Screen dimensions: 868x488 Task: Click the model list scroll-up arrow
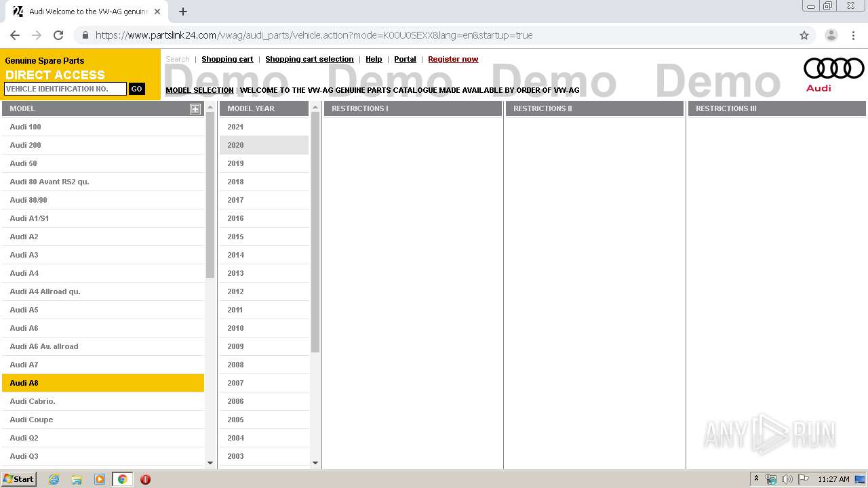210,107
